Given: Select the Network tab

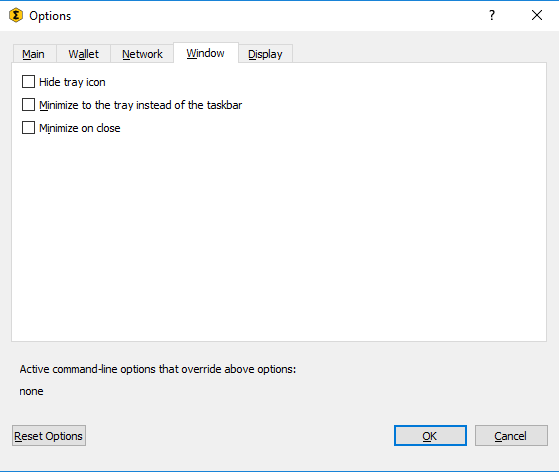Looking at the screenshot, I should click(x=142, y=54).
